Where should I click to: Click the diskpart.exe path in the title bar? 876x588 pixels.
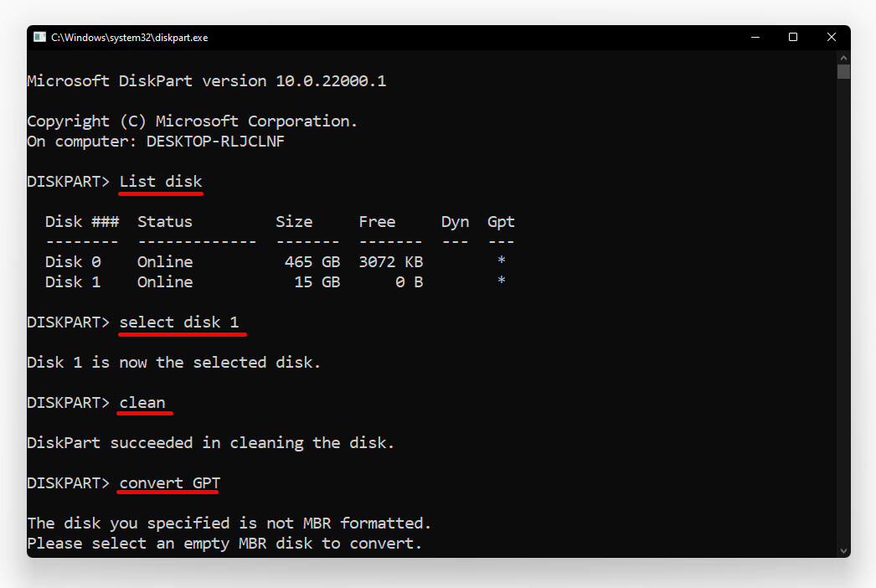click(x=127, y=37)
